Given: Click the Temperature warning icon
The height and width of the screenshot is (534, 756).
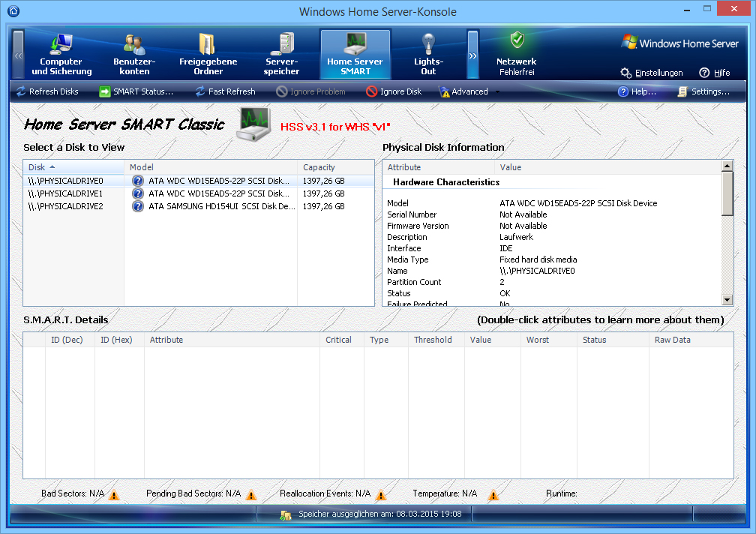Looking at the screenshot, I should 493,494.
